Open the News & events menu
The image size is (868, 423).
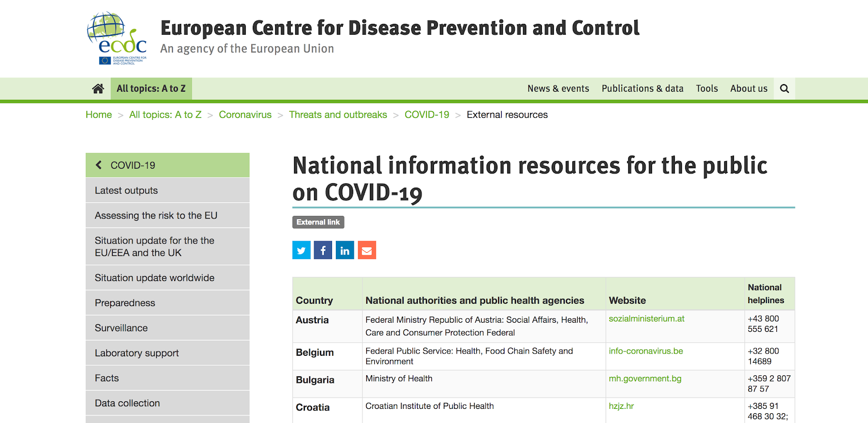(558, 88)
